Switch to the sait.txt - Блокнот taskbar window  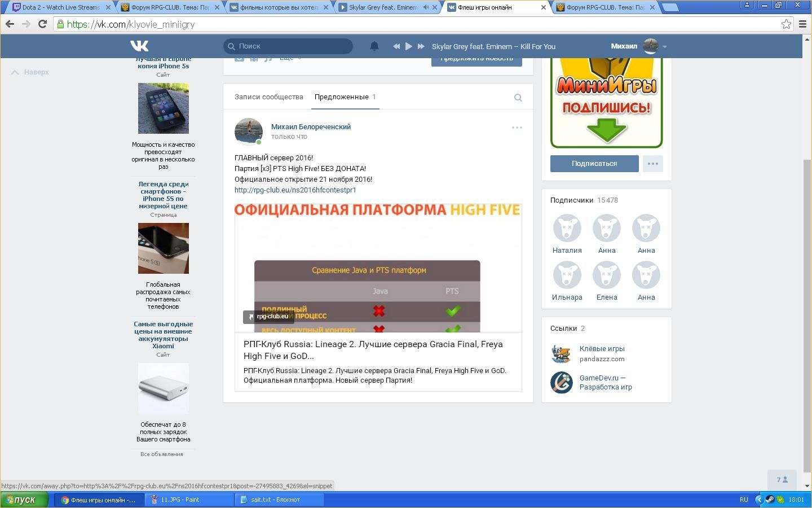279,500
